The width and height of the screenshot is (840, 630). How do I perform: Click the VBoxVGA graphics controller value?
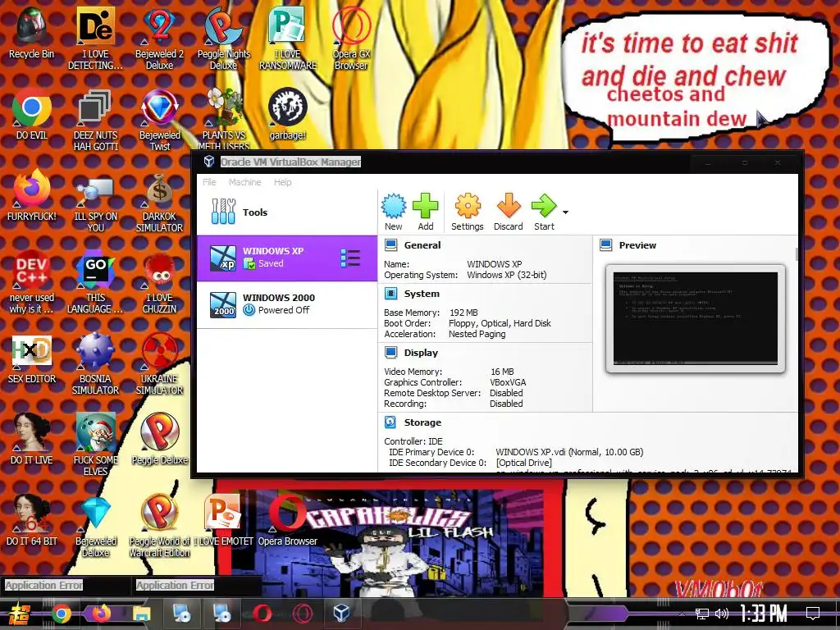click(508, 382)
